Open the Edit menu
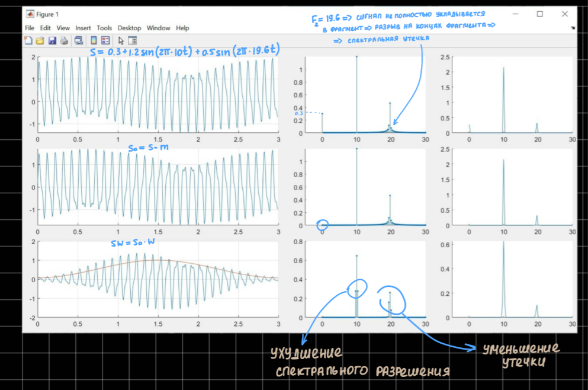Viewport: 588px width, 390px height. coord(46,28)
